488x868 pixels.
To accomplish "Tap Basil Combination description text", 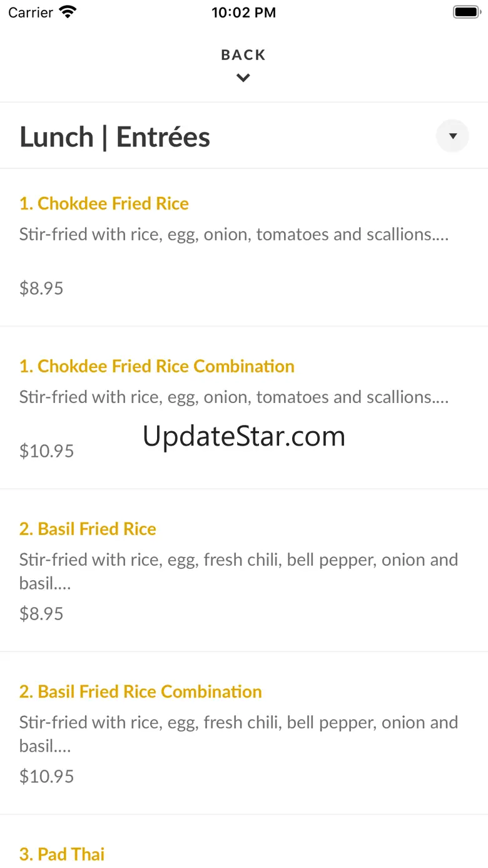I will [x=238, y=733].
